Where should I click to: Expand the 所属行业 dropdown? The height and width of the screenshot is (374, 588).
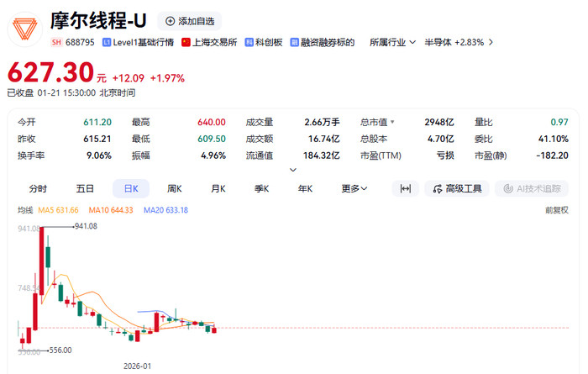[392, 42]
